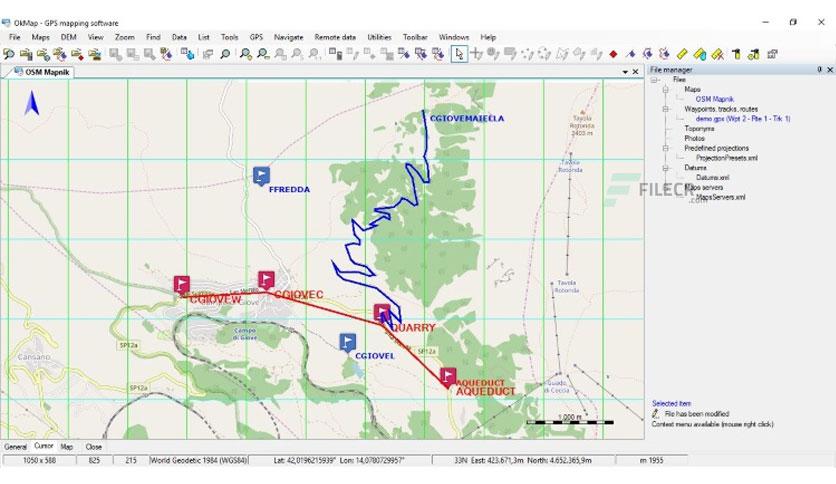
Task: Select the arrow pointer tool in toolbar
Action: coord(459,54)
